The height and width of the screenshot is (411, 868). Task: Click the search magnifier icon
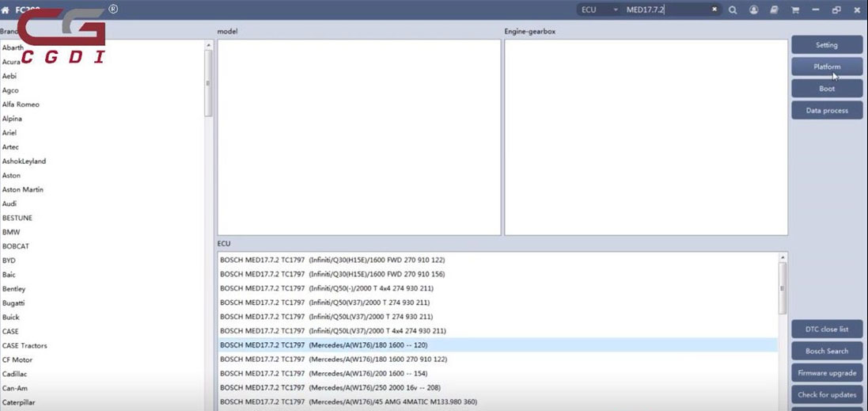click(733, 10)
